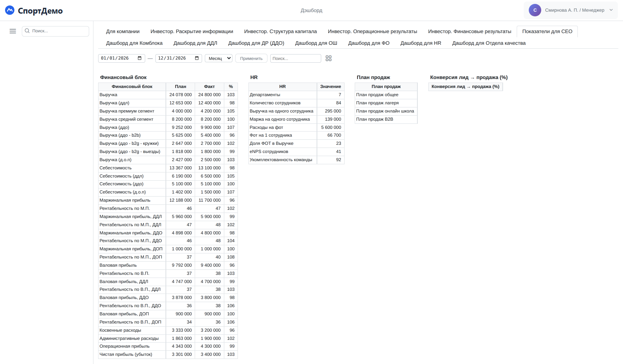Click the Укомплектованность команды row
This screenshot has height=364, width=623.
tap(296, 160)
